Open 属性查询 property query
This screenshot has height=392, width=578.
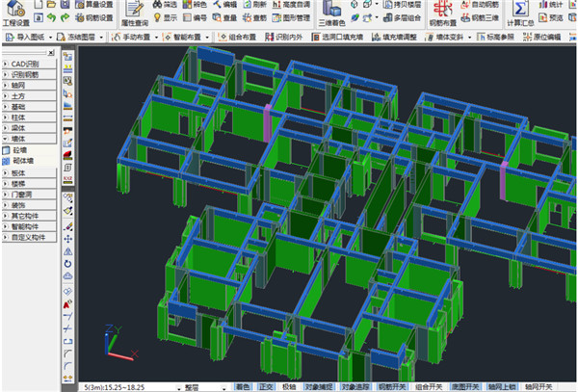(x=135, y=13)
